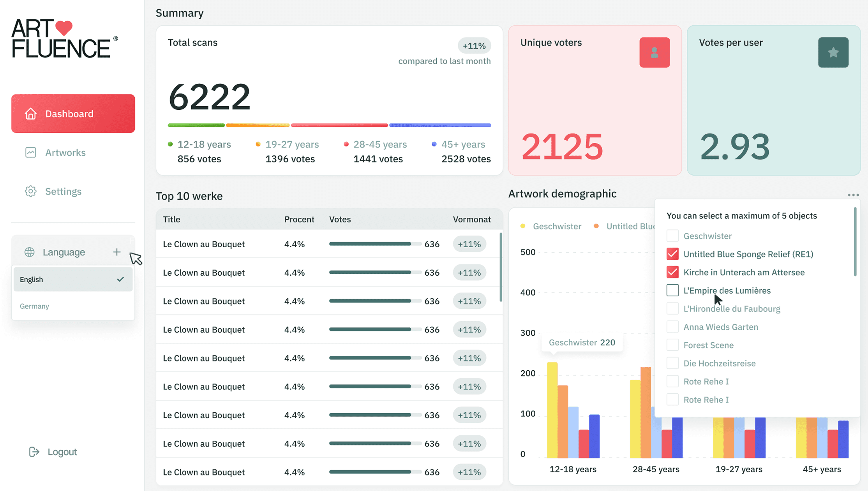The image size is (868, 491).
Task: Click the 45+ years blue progress segment
Action: pos(440,125)
